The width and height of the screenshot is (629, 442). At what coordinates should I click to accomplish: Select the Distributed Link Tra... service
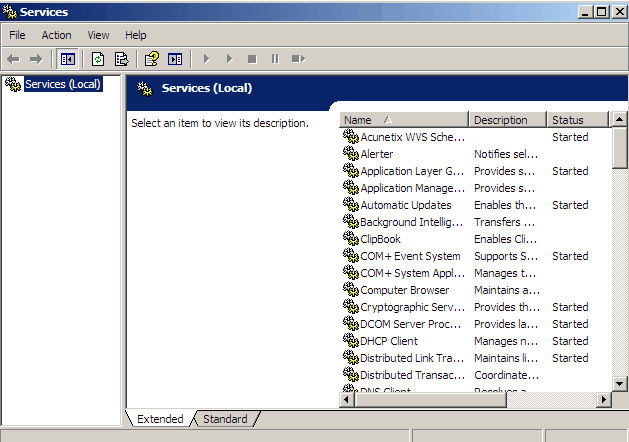click(412, 358)
